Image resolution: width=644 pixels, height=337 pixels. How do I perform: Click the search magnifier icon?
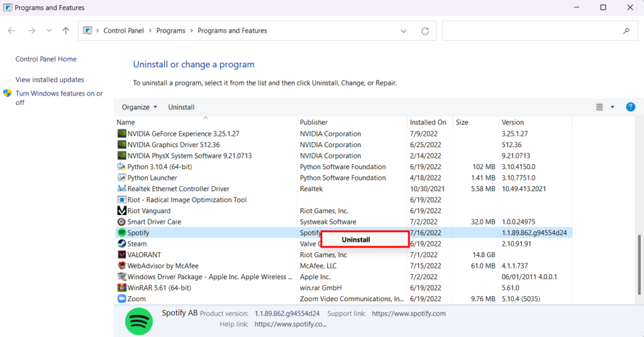click(626, 31)
